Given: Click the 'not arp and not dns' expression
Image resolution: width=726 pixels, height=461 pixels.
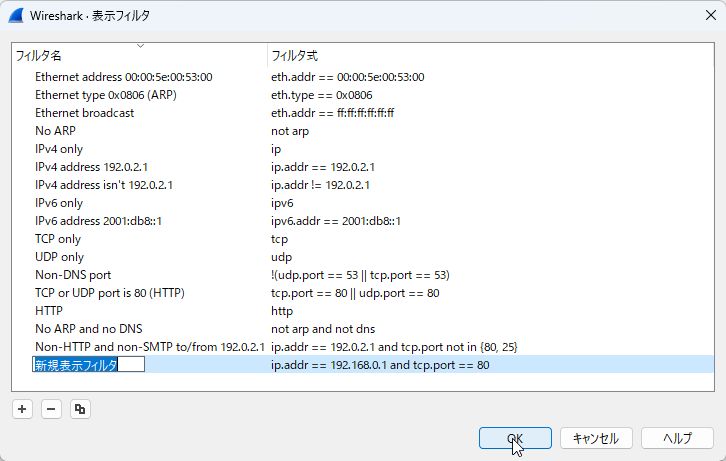Looking at the screenshot, I should click(x=323, y=329).
